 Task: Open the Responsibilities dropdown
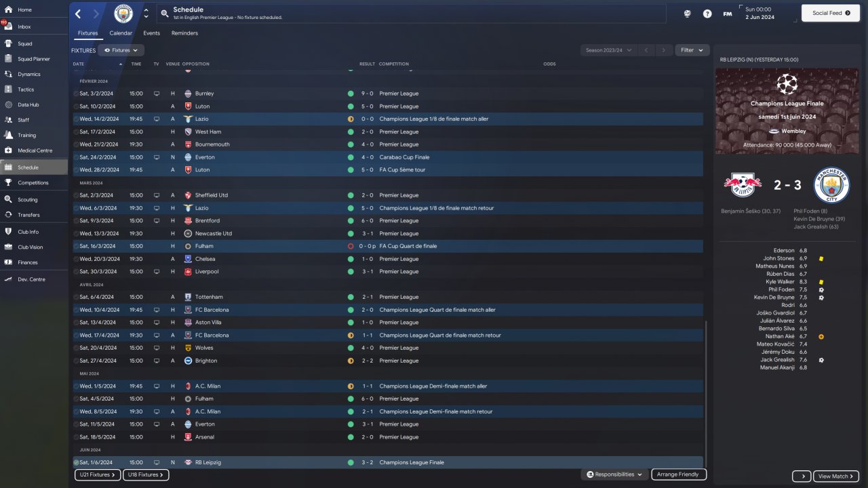click(x=614, y=474)
